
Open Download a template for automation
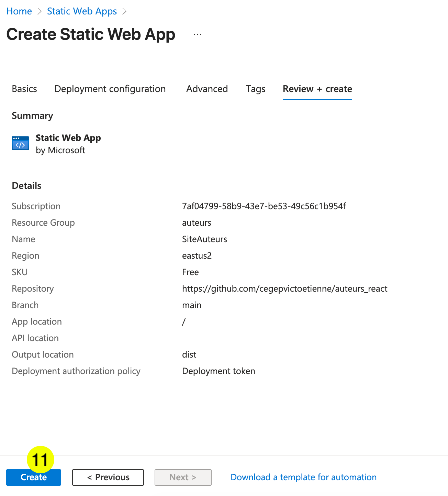click(x=303, y=477)
